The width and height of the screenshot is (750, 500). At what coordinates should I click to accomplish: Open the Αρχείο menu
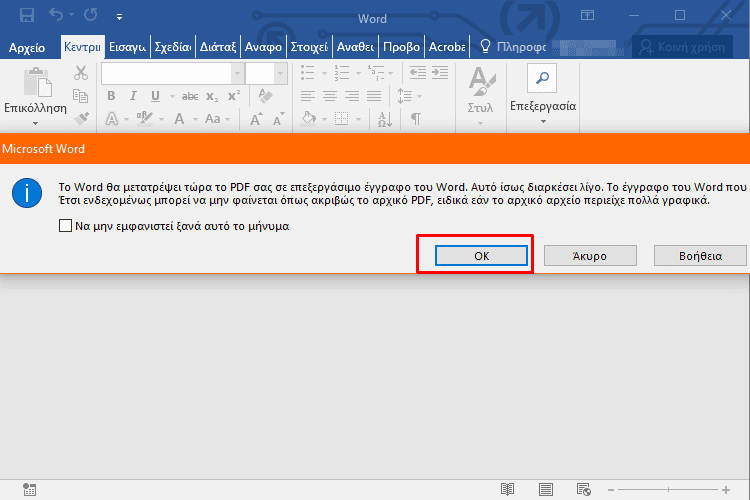point(27,47)
